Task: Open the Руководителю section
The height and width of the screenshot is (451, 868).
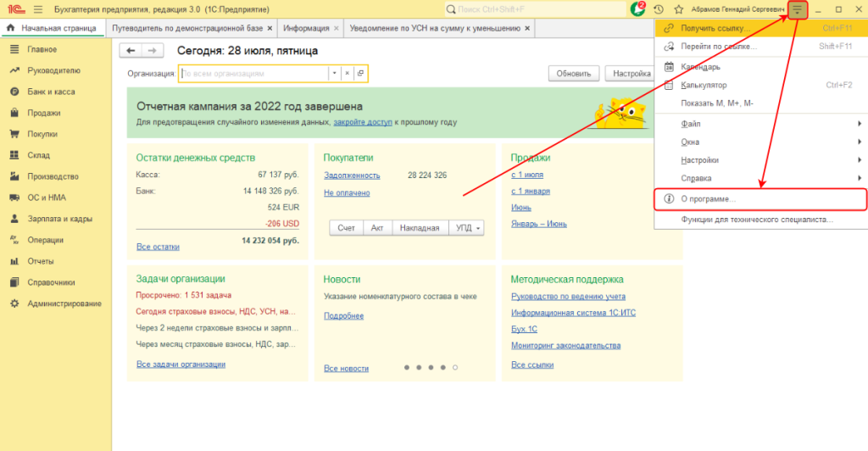Action: coord(55,70)
